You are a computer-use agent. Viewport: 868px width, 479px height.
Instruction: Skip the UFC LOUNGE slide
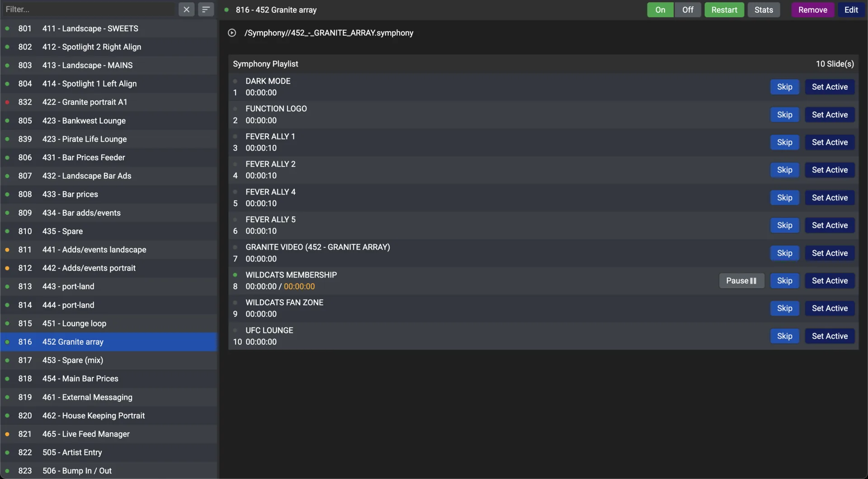click(784, 336)
